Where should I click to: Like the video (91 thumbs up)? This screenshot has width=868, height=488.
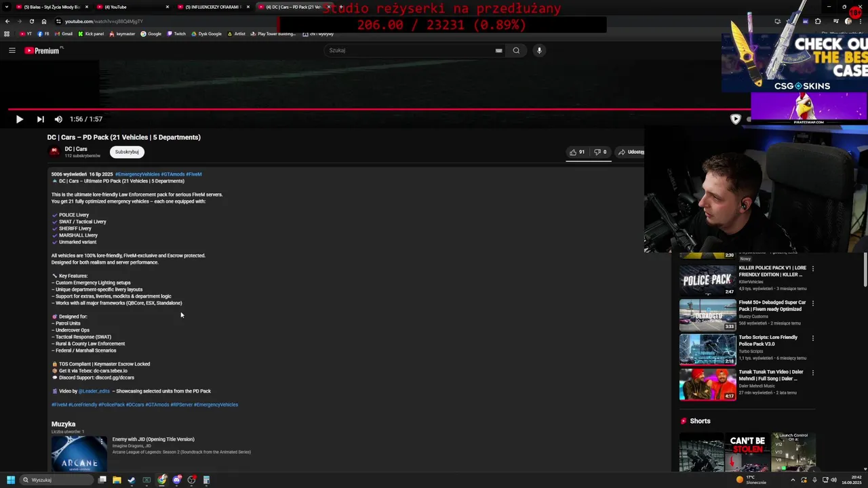tap(577, 152)
